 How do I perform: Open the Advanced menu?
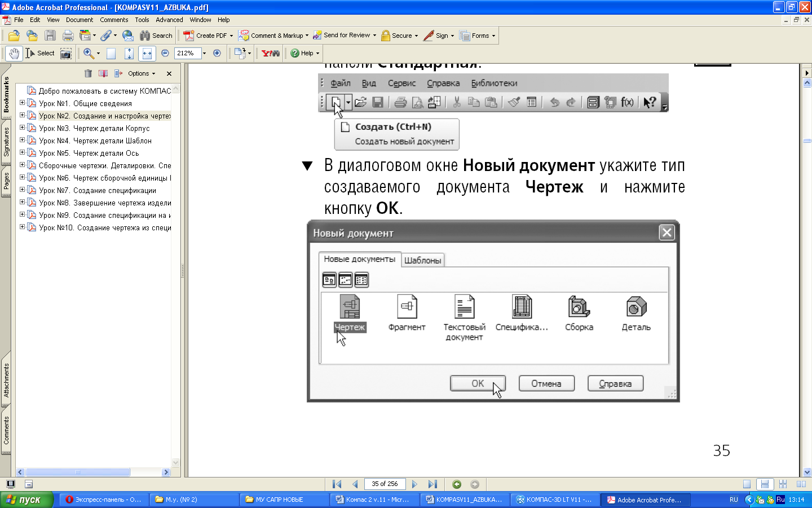click(169, 20)
